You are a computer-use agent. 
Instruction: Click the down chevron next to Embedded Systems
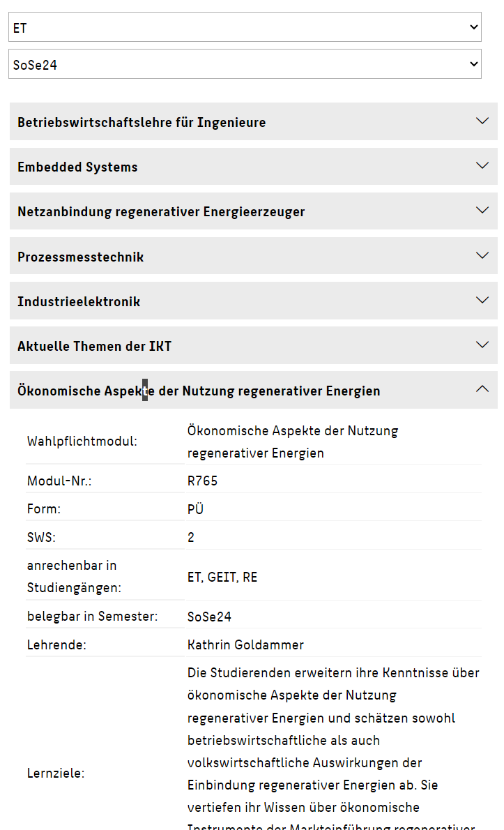point(482,165)
